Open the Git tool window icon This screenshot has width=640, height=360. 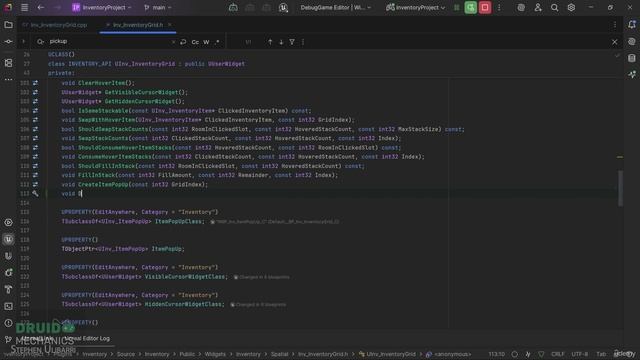(8, 339)
